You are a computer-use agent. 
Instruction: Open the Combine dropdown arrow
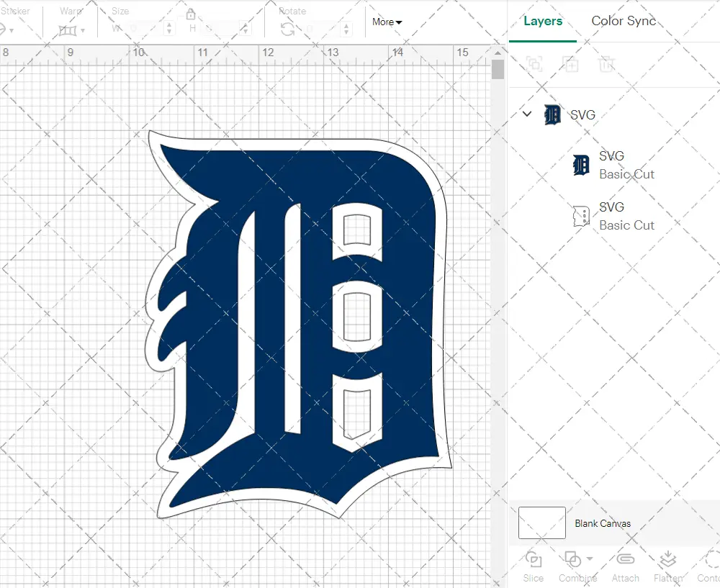(x=590, y=559)
